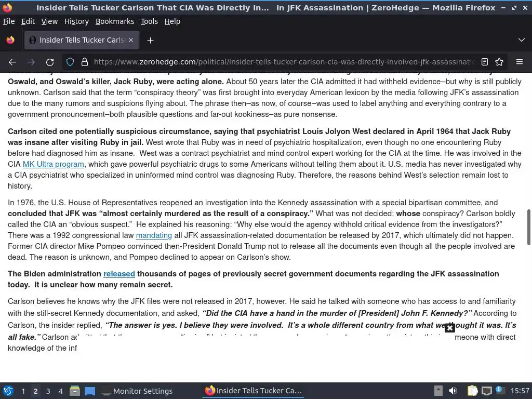Follow the MK Ultra program link
532x399 pixels.
pyautogui.click(x=54, y=164)
